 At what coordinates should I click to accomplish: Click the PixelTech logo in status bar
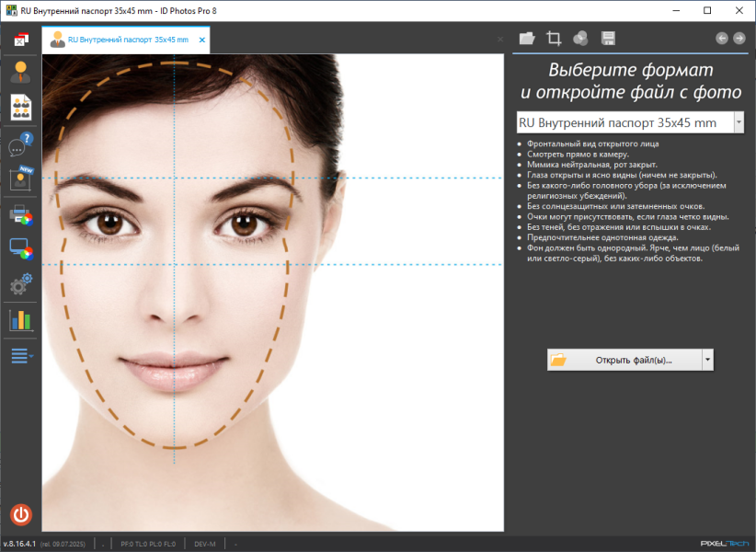pyautogui.click(x=725, y=544)
